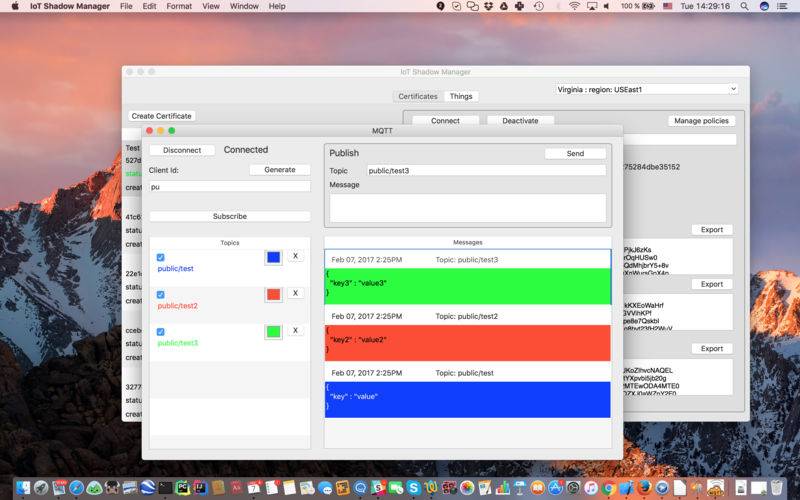Viewport: 800px width, 500px height.
Task: Open IoT Shadow Manager app menu
Action: 70,6
